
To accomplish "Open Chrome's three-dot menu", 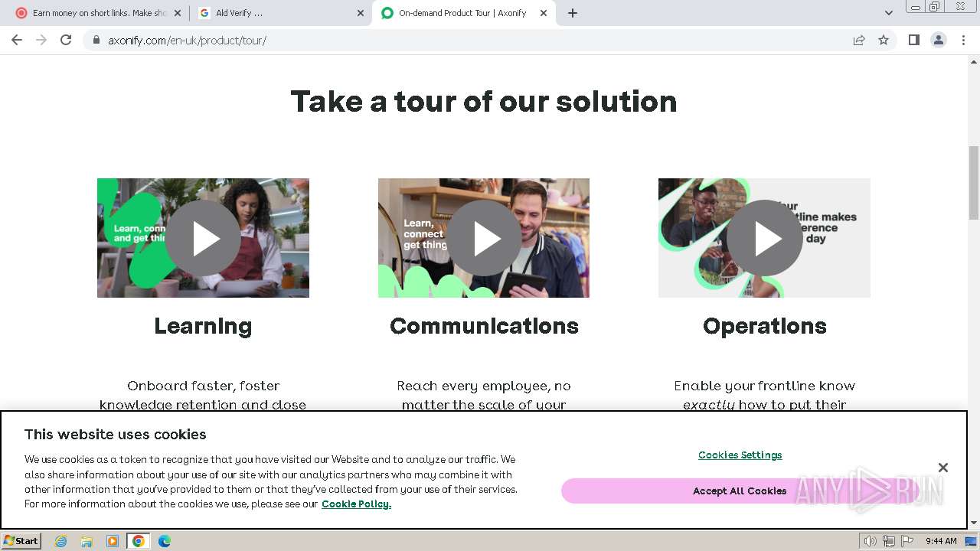I will click(963, 40).
